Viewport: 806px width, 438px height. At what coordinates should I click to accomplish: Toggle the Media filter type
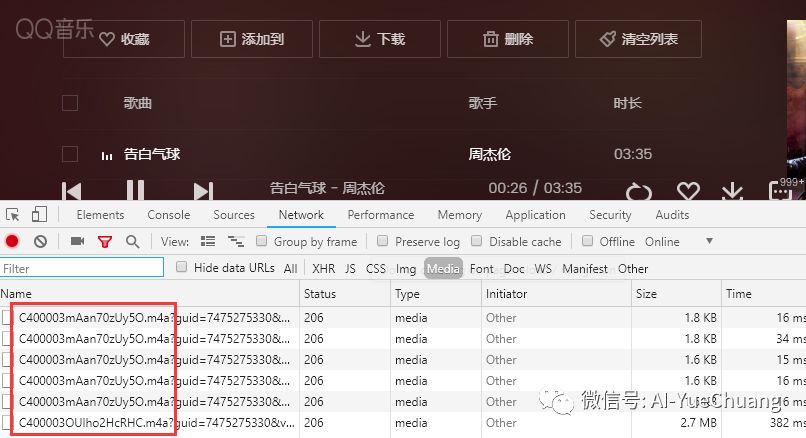[x=443, y=268]
